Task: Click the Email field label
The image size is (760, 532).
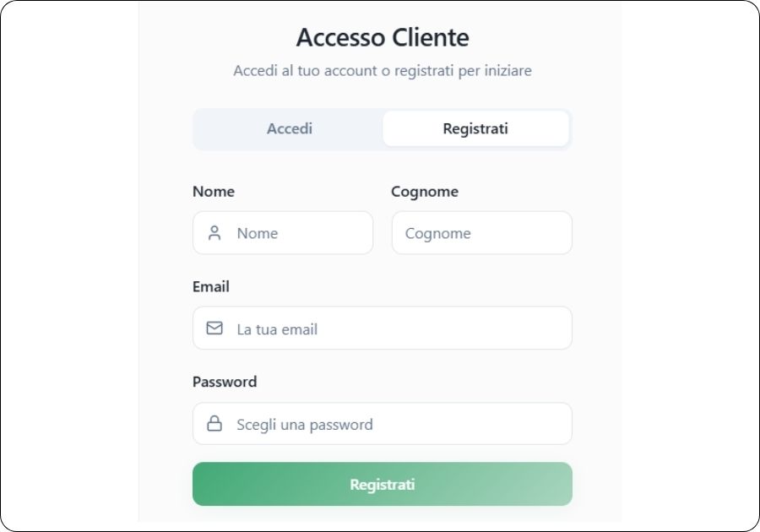Action: [211, 286]
